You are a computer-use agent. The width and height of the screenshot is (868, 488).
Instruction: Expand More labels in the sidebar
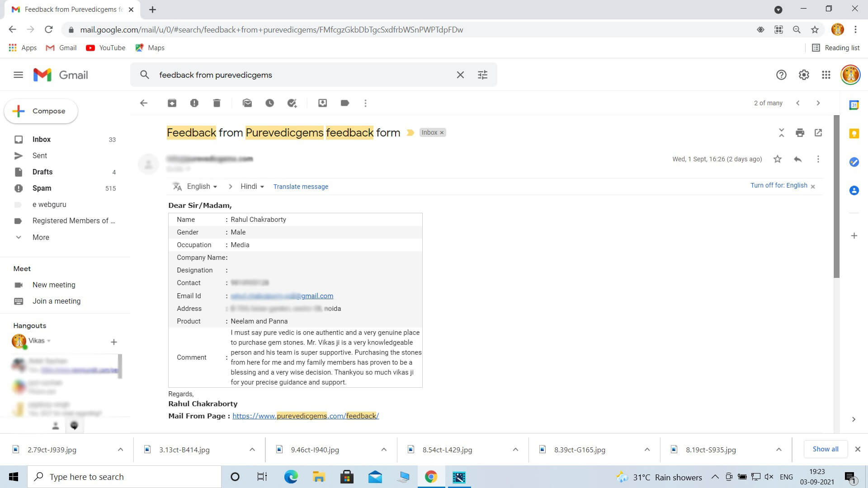41,237
